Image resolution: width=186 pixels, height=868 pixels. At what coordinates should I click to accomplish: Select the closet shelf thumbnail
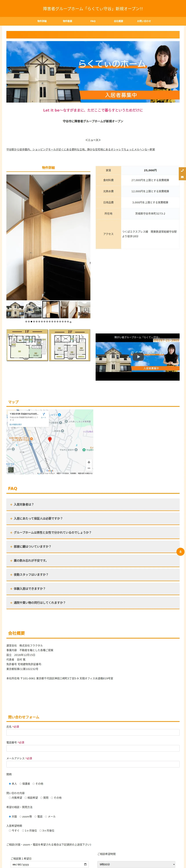click(51, 310)
